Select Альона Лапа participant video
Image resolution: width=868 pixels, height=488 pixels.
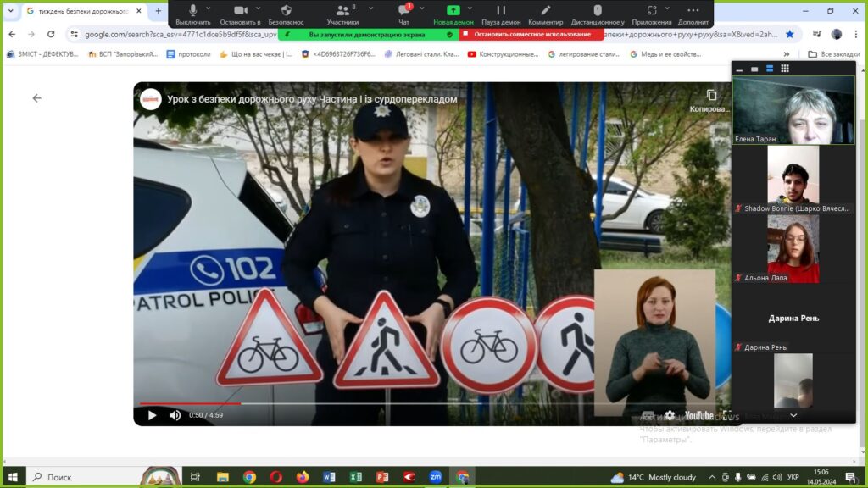click(793, 249)
